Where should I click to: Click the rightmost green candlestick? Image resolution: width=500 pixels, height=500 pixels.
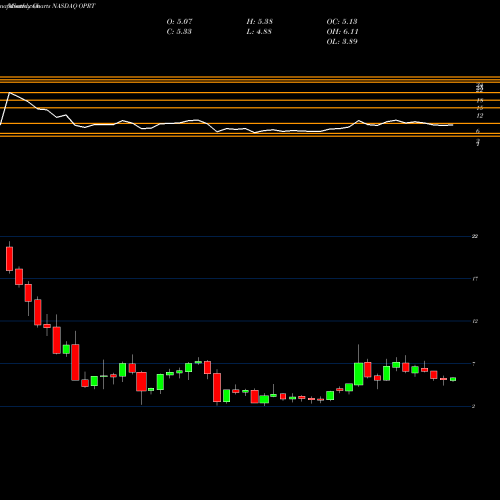pyautogui.click(x=453, y=379)
